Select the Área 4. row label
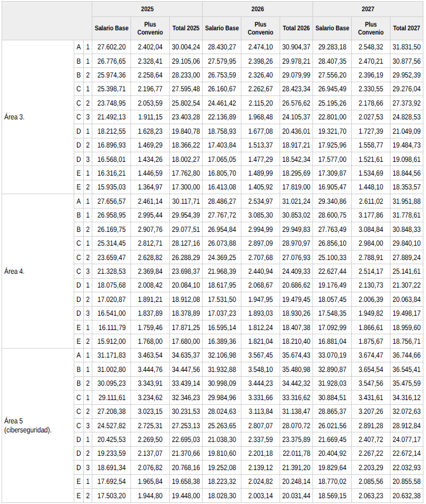 14,271
